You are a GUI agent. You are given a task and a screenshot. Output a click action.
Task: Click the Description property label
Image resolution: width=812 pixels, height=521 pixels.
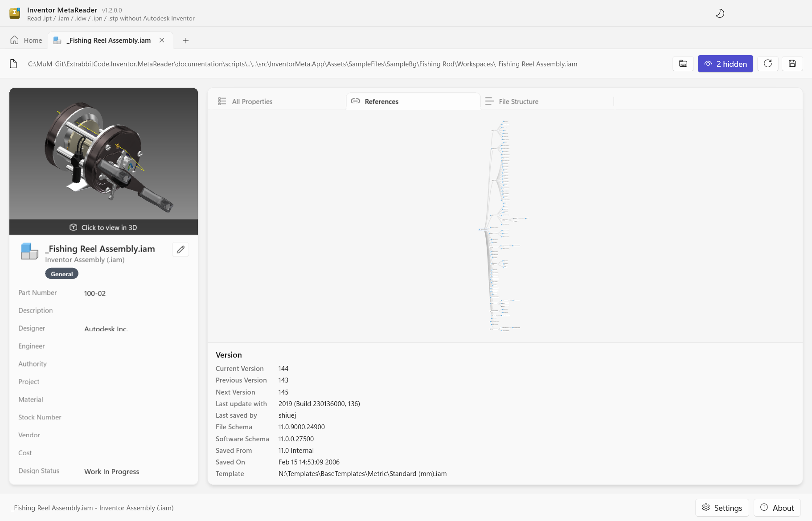pos(36,310)
